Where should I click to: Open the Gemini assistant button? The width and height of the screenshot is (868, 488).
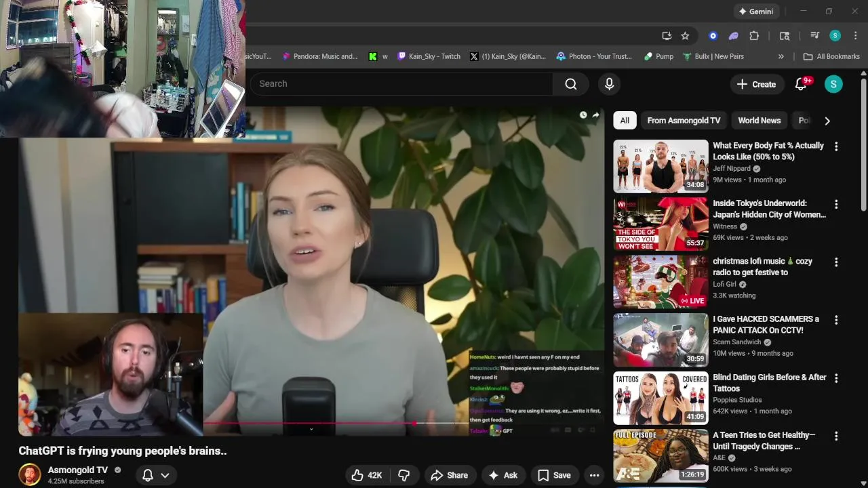click(756, 12)
